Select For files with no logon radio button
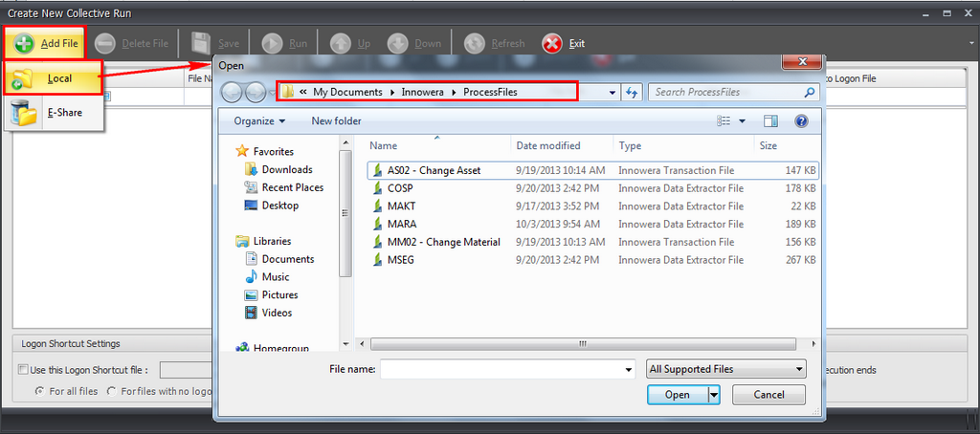The width and height of the screenshot is (980, 434). pos(112,391)
